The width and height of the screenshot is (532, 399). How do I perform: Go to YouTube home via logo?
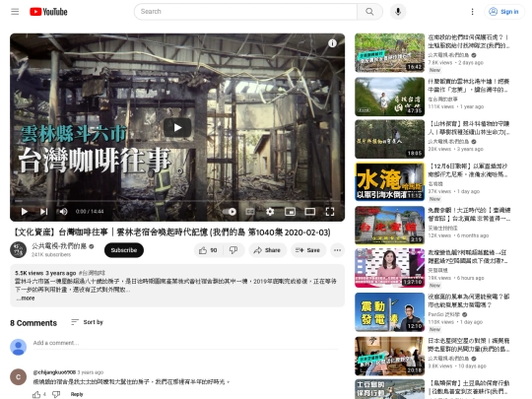click(48, 12)
